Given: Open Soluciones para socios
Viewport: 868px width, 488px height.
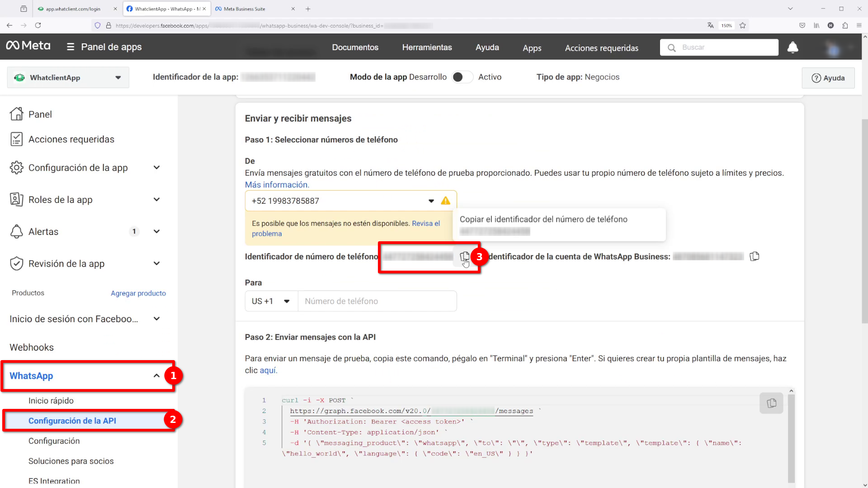Looking at the screenshot, I should [71, 461].
